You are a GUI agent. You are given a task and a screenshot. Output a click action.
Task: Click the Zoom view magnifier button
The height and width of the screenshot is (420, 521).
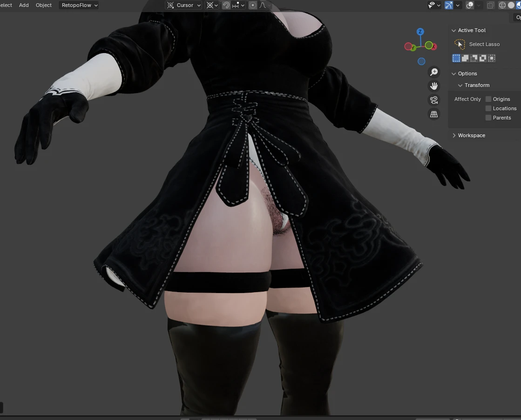tap(434, 72)
